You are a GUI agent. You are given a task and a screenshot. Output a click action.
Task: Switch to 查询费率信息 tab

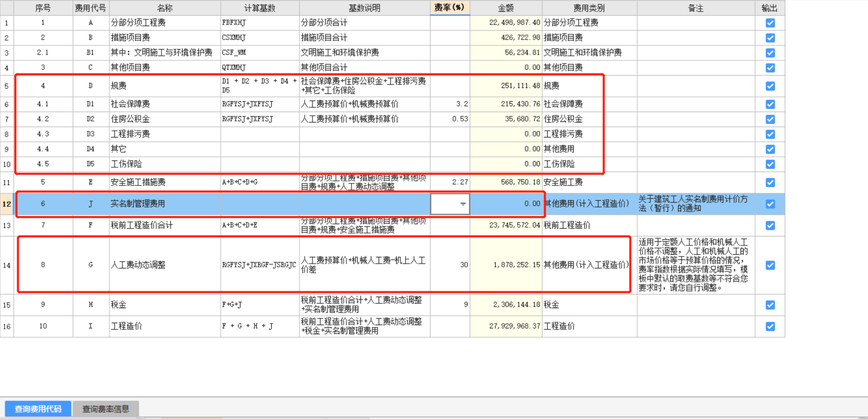(106, 409)
